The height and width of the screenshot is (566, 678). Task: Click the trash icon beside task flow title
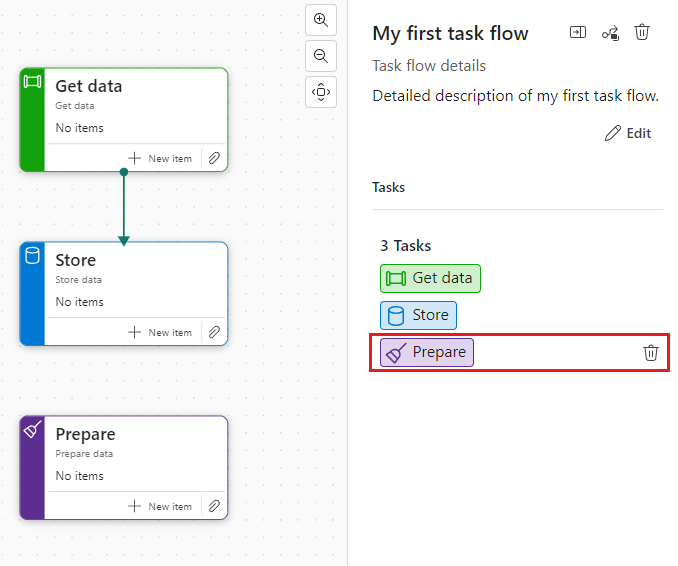tap(642, 32)
